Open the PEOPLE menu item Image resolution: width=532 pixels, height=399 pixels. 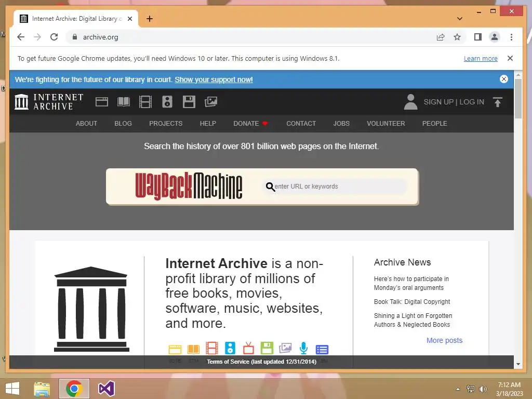pos(434,124)
